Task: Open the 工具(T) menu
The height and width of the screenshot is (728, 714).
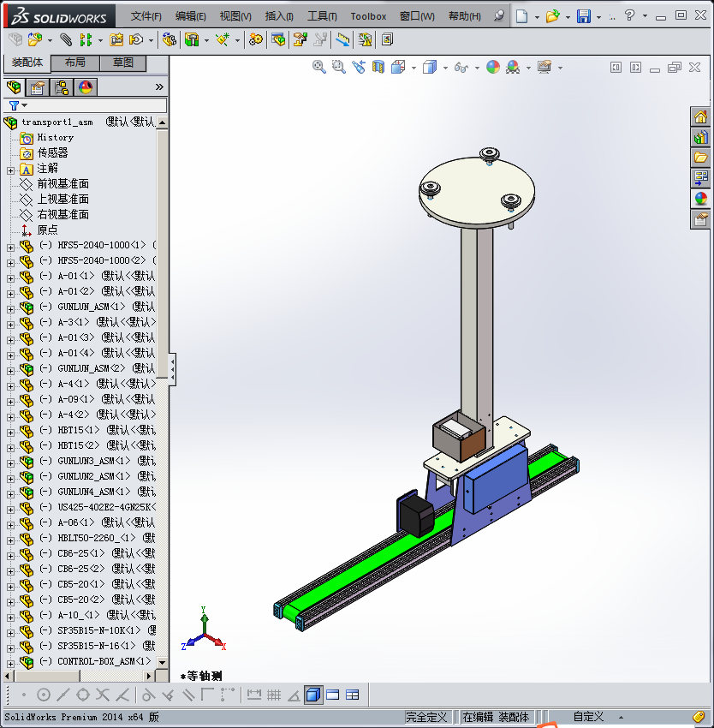Action: (322, 16)
